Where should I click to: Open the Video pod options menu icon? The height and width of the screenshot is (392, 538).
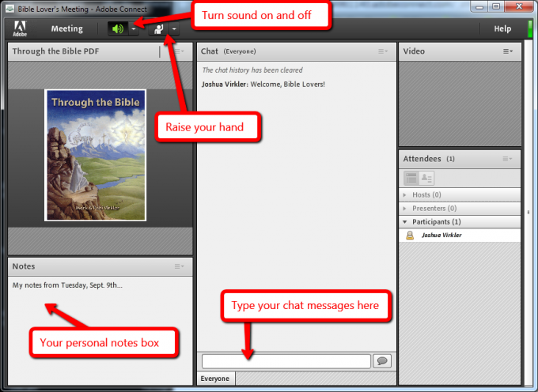[508, 51]
